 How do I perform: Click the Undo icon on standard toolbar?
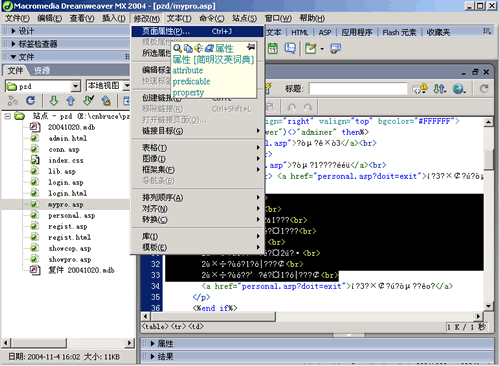click(292, 107)
